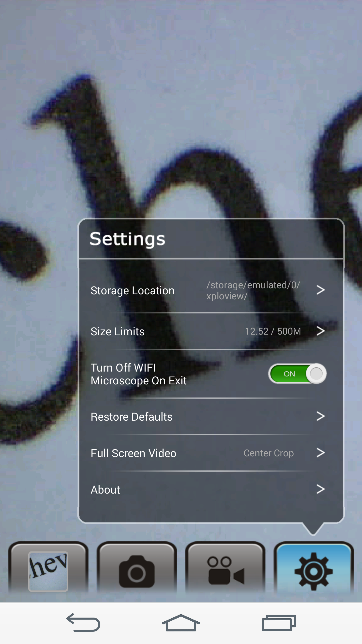This screenshot has height=644, width=362.
Task: Open the gallery thumbnail showing 'hev'
Action: pyautogui.click(x=48, y=571)
